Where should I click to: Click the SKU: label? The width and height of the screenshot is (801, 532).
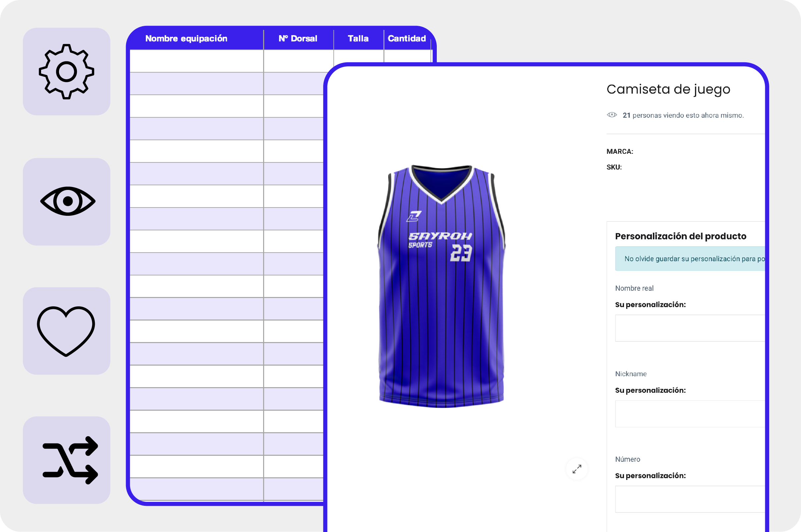(614, 167)
